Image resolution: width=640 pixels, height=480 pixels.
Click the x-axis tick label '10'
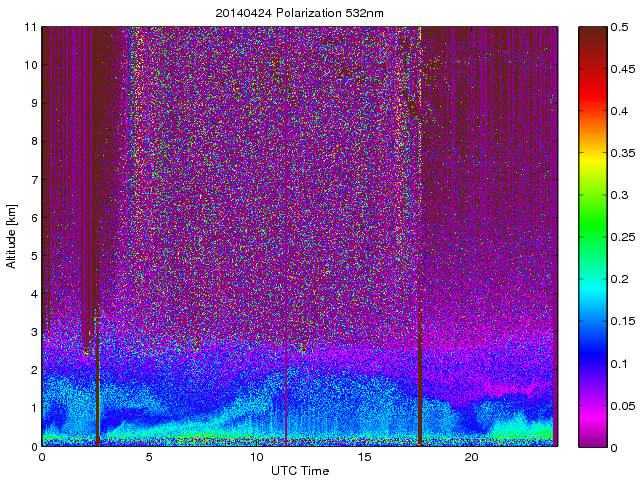pyautogui.click(x=256, y=457)
